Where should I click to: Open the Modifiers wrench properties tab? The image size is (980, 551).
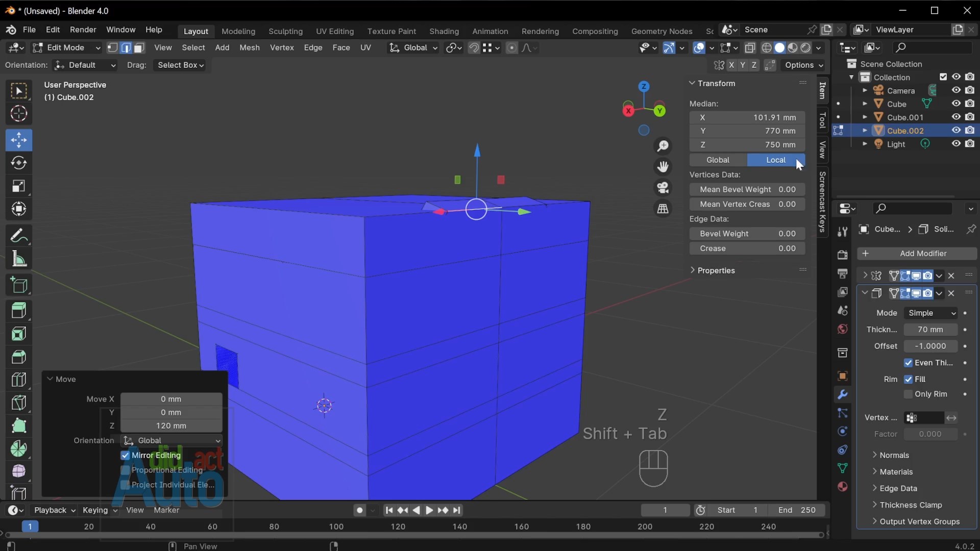tap(842, 394)
